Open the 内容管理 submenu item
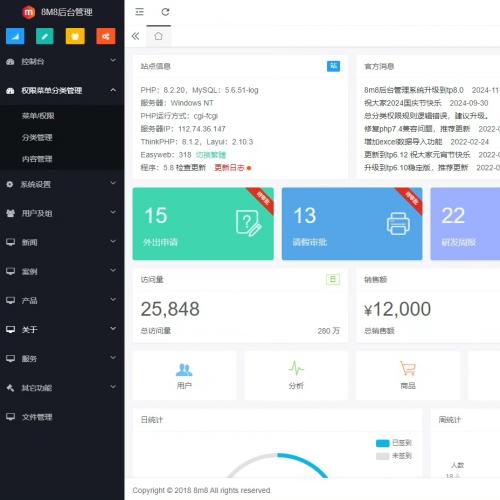 tap(37, 159)
